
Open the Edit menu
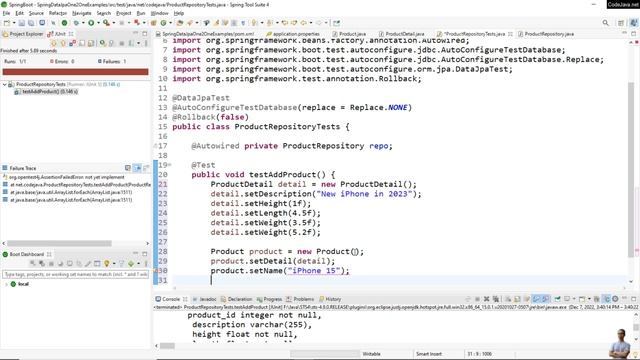pyautogui.click(x=19, y=13)
